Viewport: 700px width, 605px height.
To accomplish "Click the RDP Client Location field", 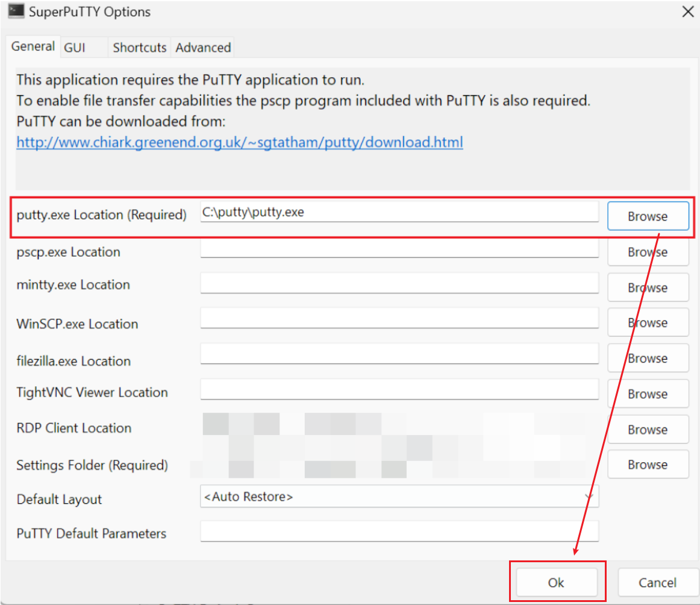I will 399,425.
